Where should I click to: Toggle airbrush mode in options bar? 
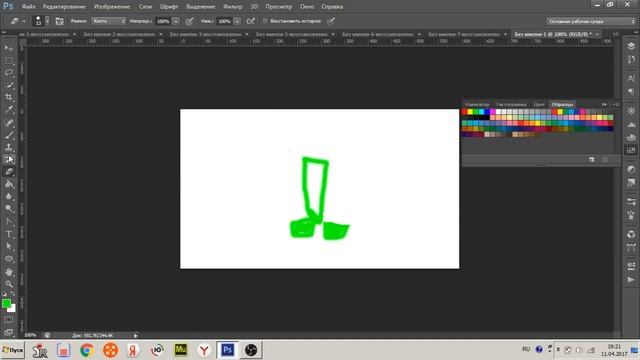click(251, 21)
